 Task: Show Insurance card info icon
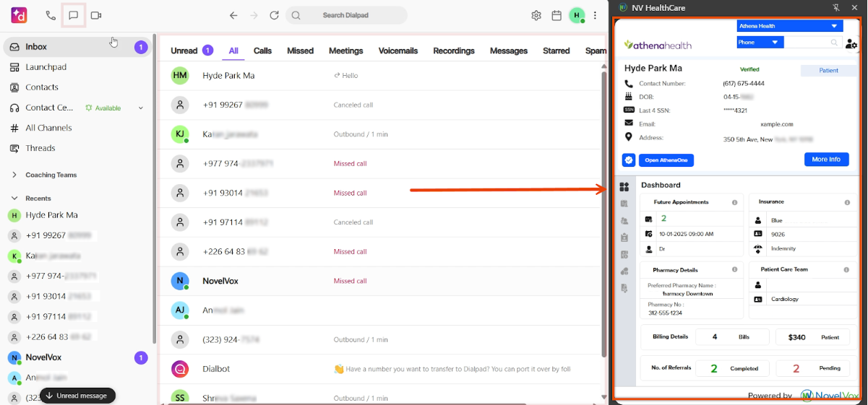847,202
